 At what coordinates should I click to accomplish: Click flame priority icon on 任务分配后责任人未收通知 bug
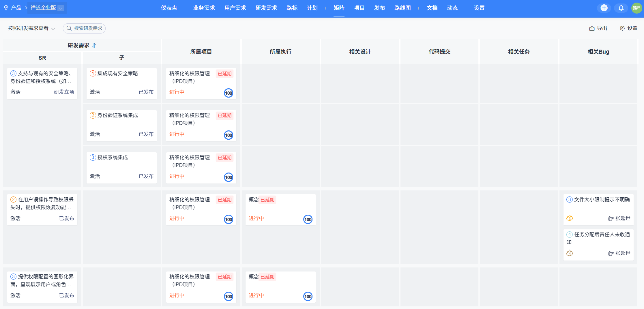tap(570, 253)
